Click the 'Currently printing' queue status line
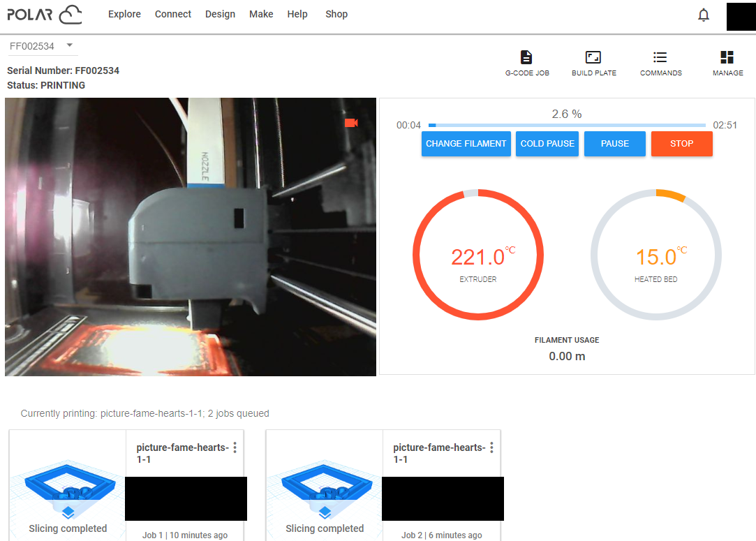The height and width of the screenshot is (541, 756). [144, 413]
